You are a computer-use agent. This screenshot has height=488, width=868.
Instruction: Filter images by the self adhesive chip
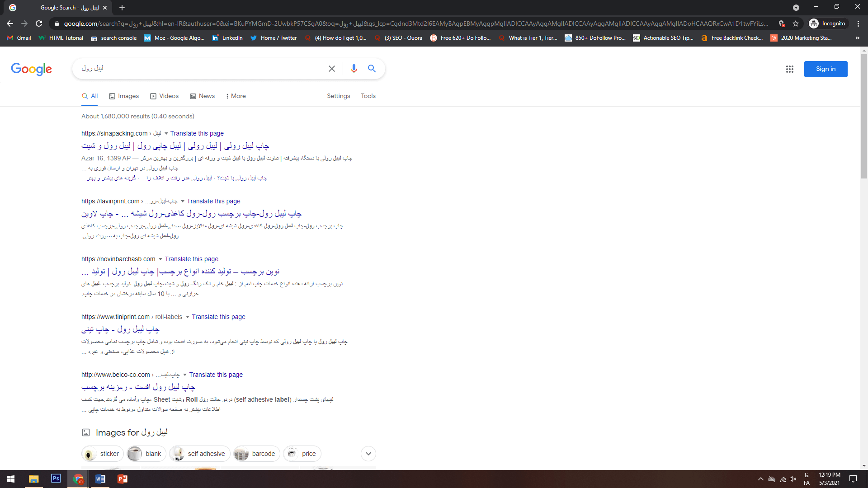coord(200,454)
